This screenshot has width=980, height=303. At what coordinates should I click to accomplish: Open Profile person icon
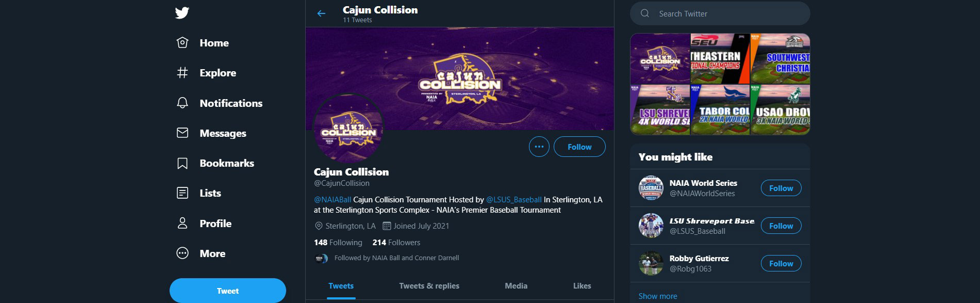[182, 224]
